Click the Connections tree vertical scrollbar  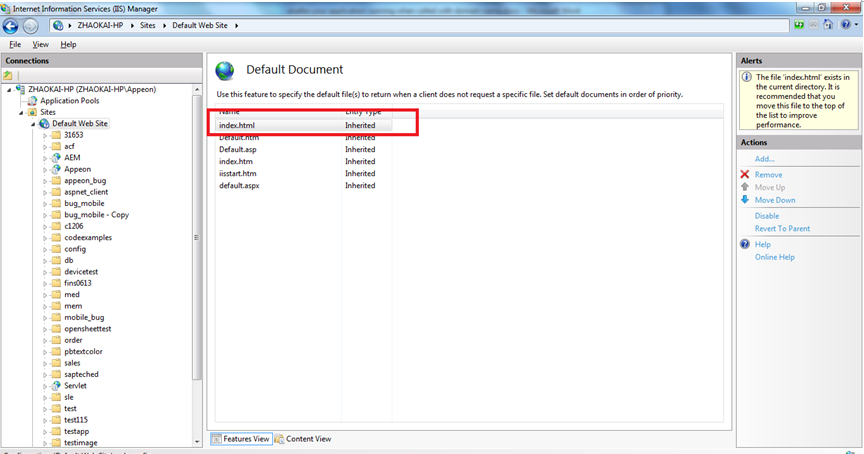(197, 237)
